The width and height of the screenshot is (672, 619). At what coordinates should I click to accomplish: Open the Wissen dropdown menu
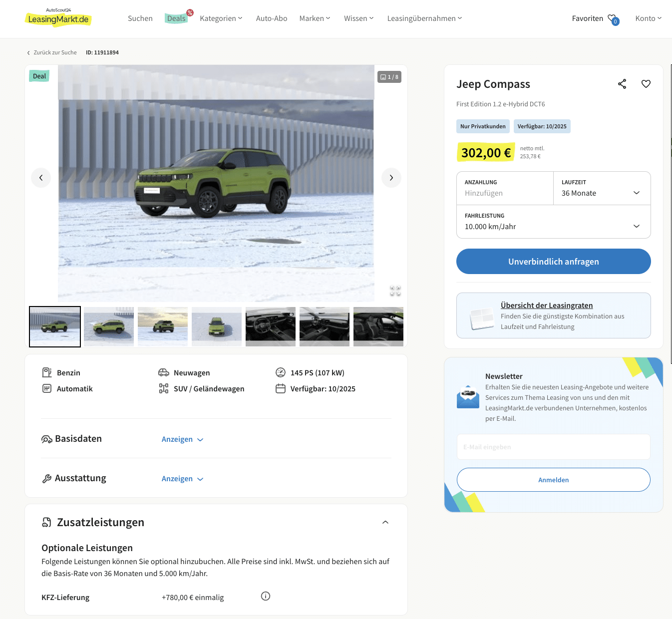pyautogui.click(x=359, y=18)
